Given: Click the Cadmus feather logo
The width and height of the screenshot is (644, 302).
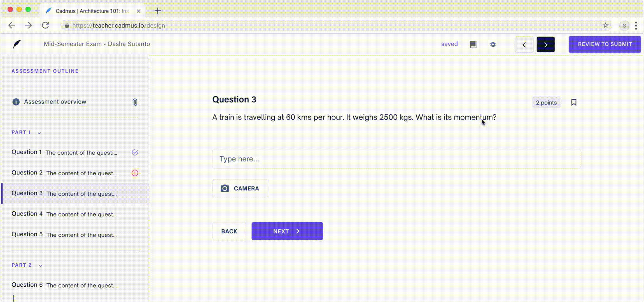Looking at the screenshot, I should click(x=17, y=44).
